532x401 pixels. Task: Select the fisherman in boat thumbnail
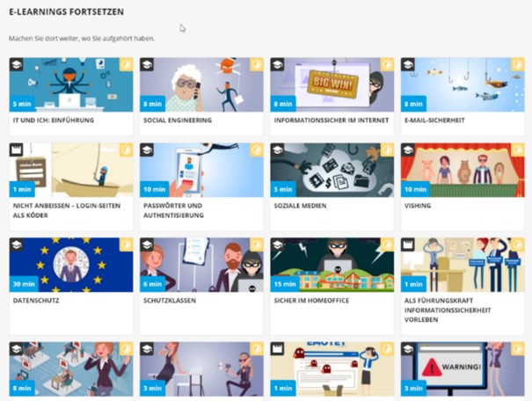[x=71, y=170]
